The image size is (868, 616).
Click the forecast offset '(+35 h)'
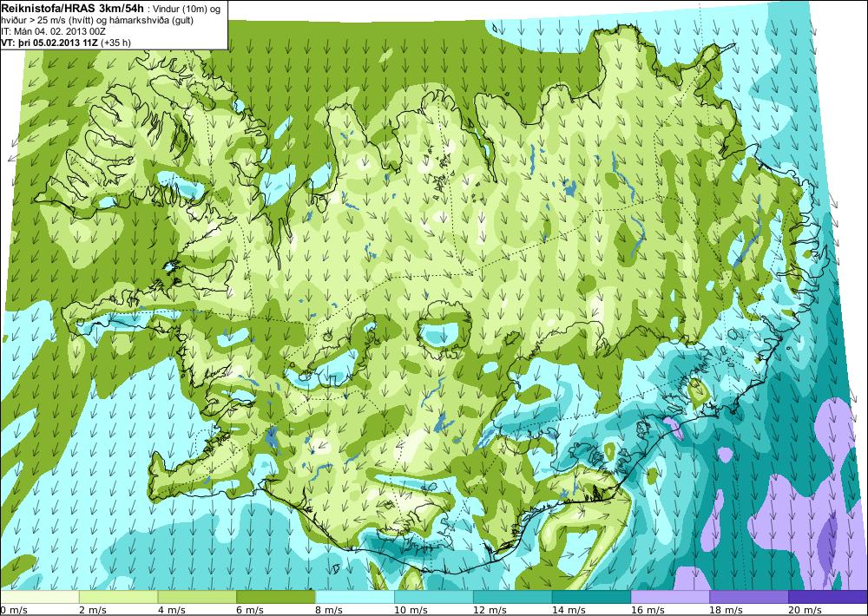(115, 43)
